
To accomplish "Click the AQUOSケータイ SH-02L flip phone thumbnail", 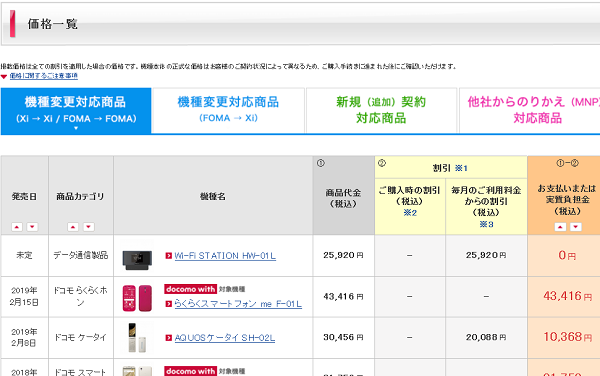I will point(137,338).
